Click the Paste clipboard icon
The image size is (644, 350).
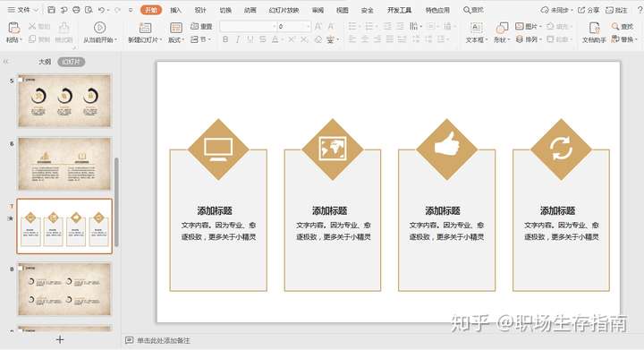14,28
